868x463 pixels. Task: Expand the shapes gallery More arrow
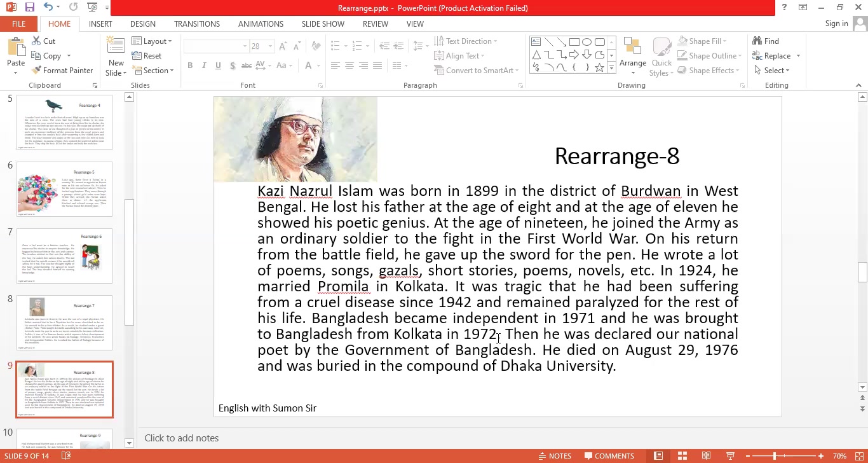coord(611,67)
